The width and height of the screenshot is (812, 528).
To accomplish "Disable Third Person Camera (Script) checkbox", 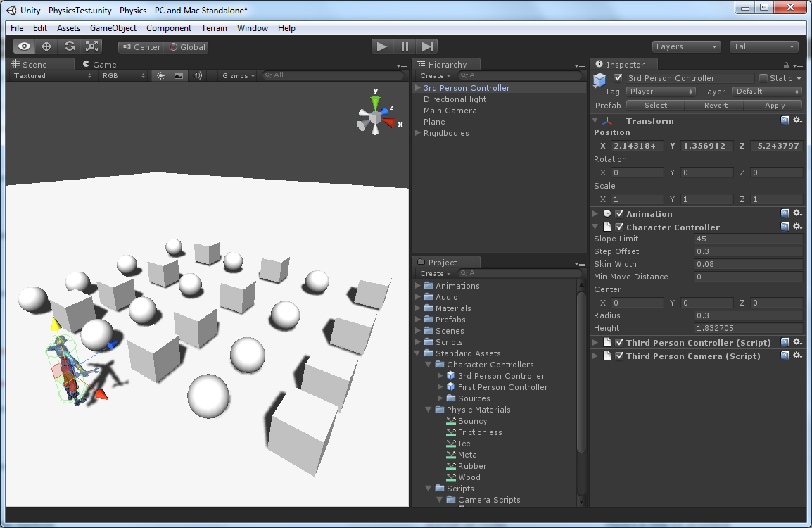I will [x=619, y=356].
